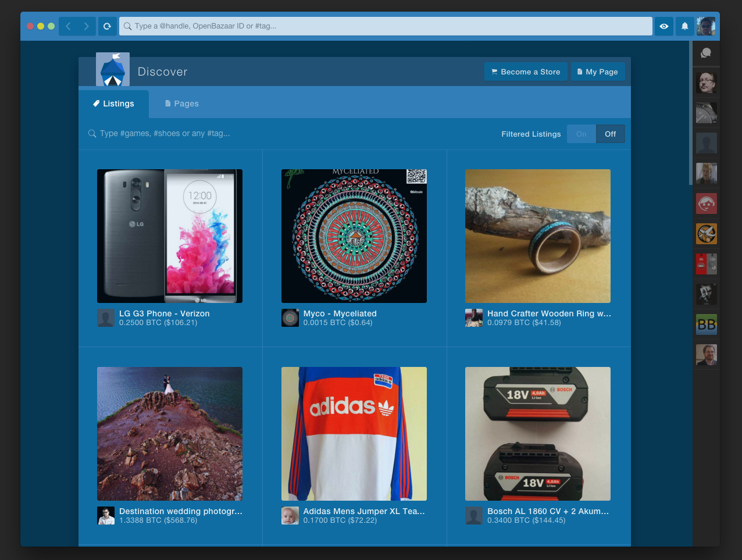The image size is (742, 560).
Task: Turn Filtered Listings Off
Action: pyautogui.click(x=611, y=134)
